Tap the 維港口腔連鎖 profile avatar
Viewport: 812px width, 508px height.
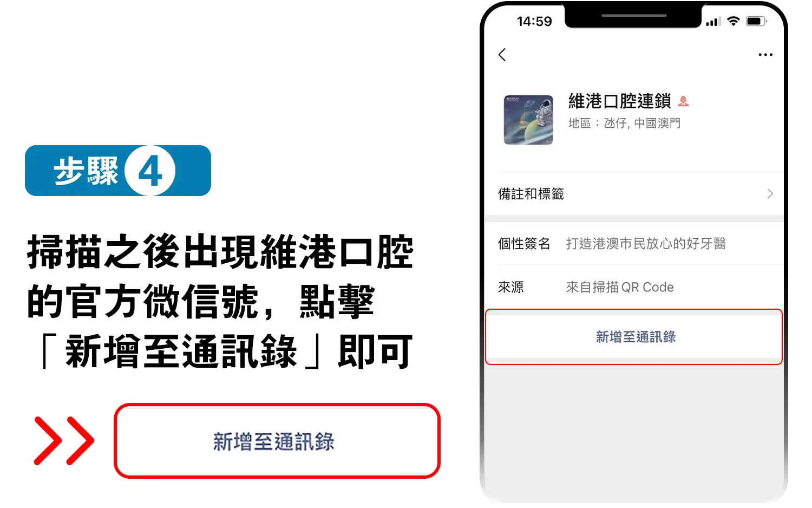528,120
